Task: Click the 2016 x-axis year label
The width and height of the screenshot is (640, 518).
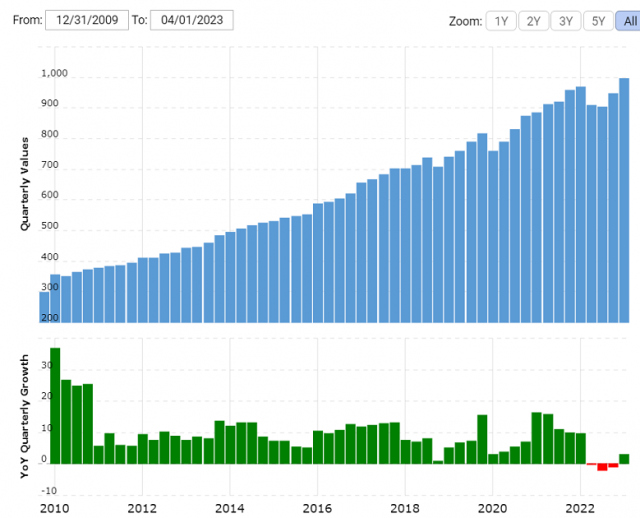Action: pos(318,506)
